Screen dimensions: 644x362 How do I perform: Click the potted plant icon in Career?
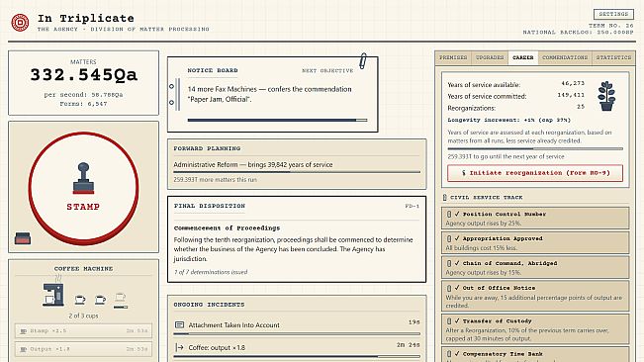(606, 96)
